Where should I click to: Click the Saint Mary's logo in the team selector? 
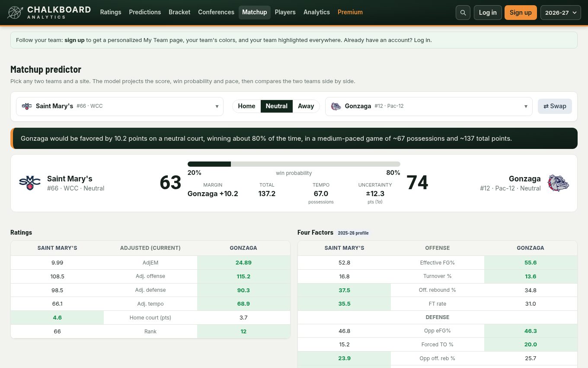click(27, 106)
